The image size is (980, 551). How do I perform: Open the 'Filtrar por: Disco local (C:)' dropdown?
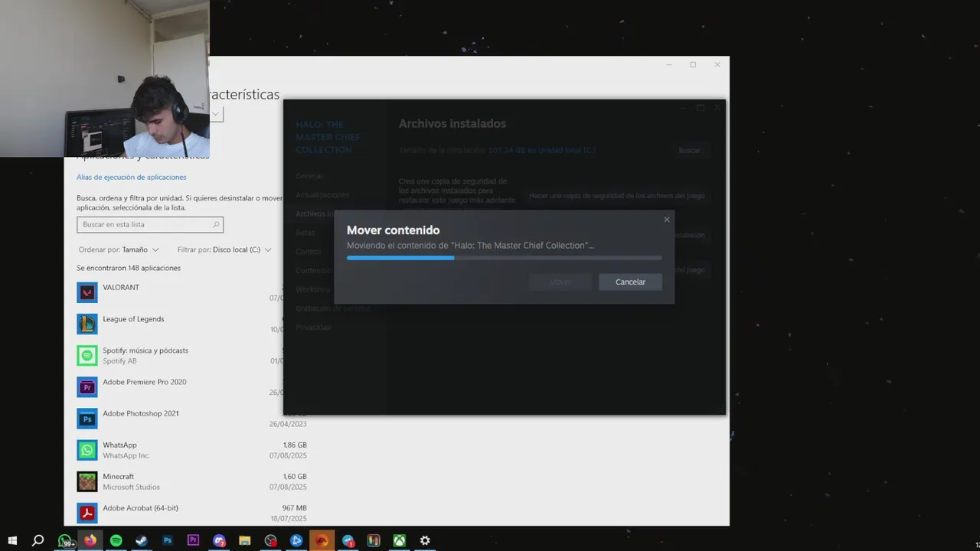coord(224,249)
